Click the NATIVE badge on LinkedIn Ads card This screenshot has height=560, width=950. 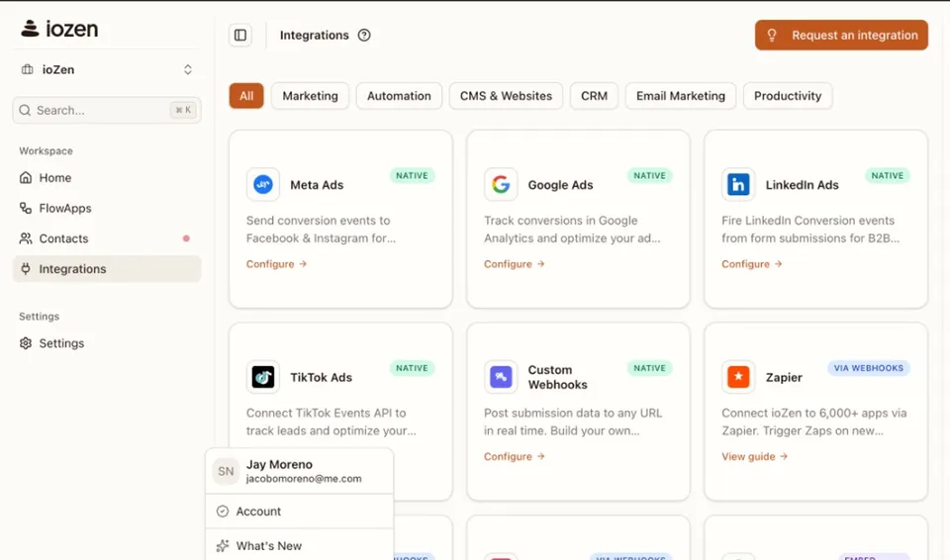pyautogui.click(x=887, y=176)
